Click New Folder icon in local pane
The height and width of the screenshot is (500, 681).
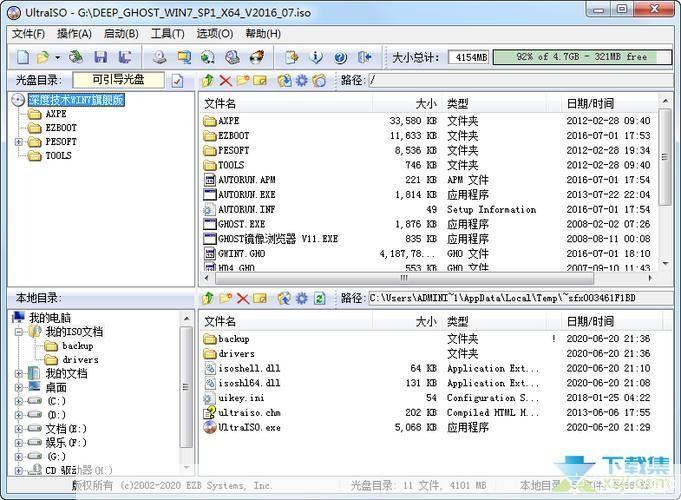click(225, 298)
